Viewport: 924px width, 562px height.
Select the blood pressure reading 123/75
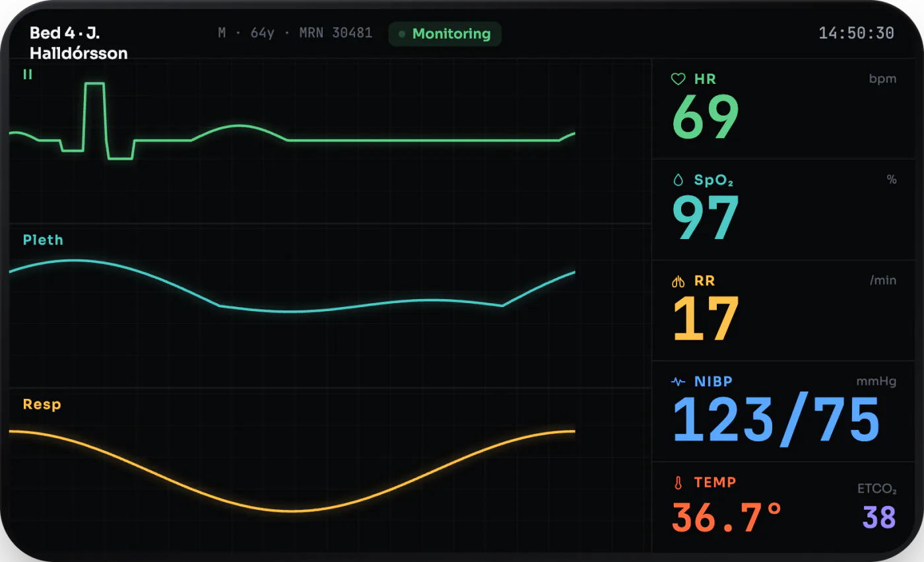776,420
